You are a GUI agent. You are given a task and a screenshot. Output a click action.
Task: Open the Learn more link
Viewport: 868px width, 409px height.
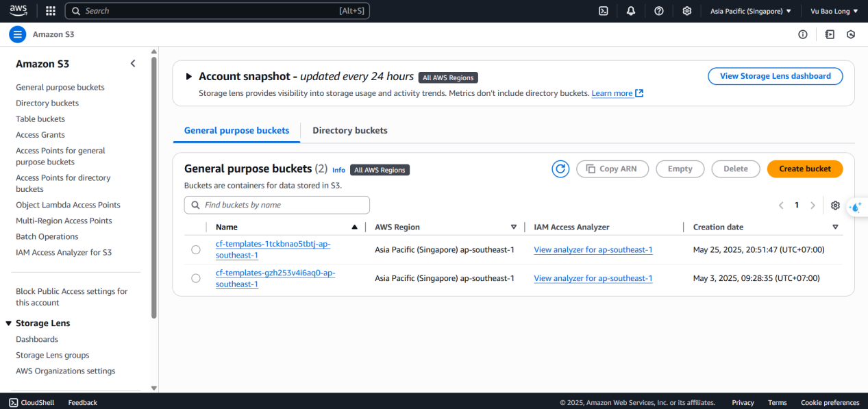tap(612, 93)
